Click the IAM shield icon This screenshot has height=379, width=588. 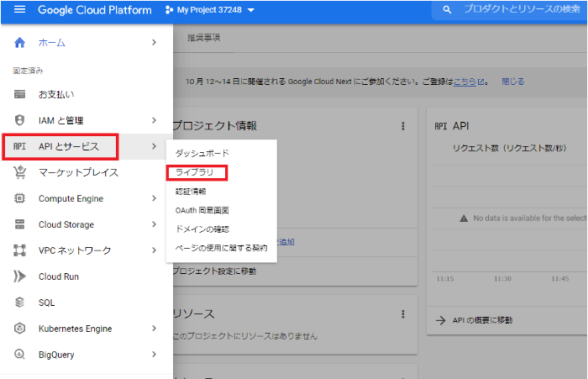(x=19, y=120)
